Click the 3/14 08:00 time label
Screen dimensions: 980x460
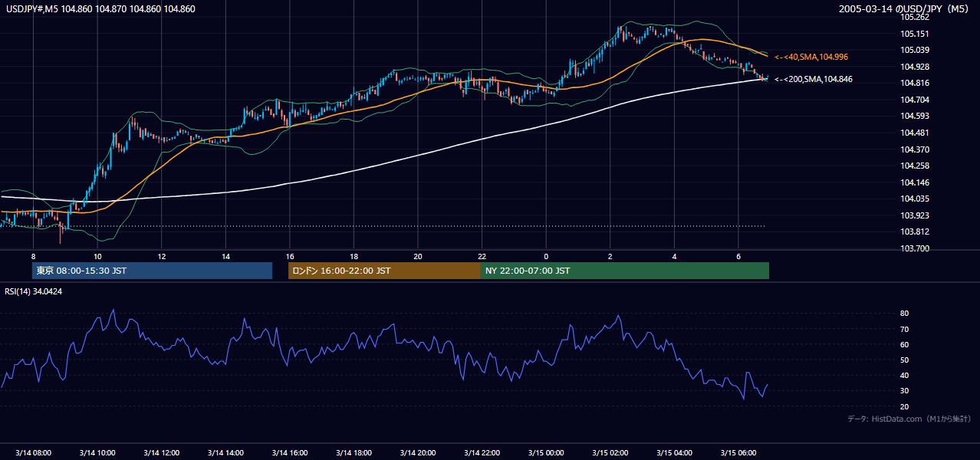(x=33, y=452)
